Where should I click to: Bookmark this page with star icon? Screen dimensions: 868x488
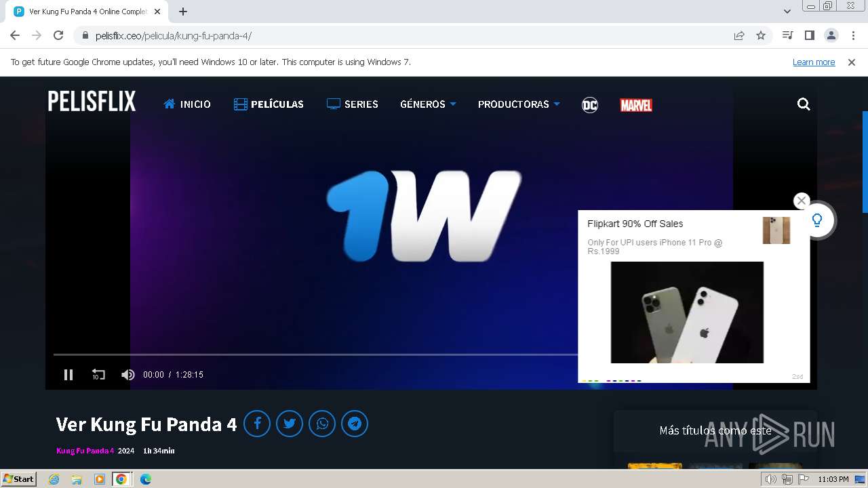(761, 36)
